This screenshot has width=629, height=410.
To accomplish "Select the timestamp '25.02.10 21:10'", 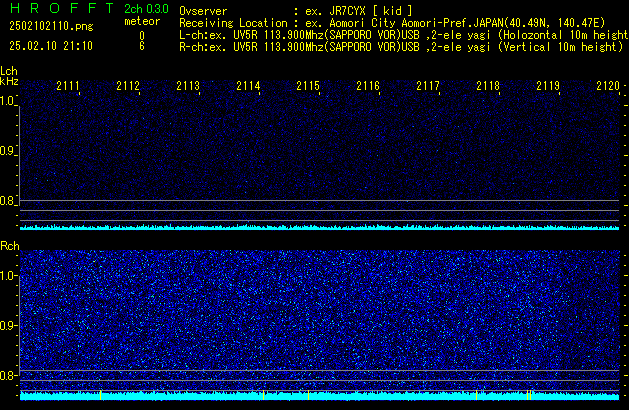I will [x=51, y=46].
